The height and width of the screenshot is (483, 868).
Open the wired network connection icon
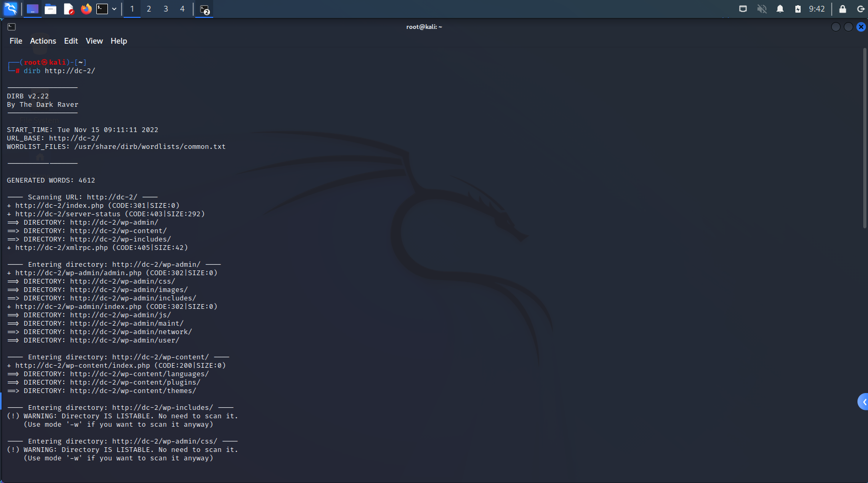click(743, 9)
